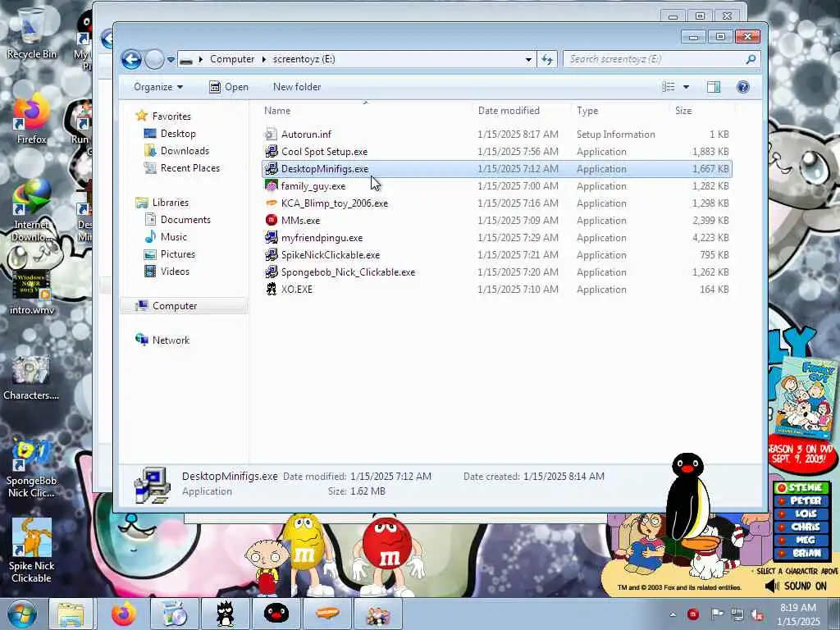
Task: Click the Spike Nick Clickable desktop shortcut
Action: coord(31,550)
